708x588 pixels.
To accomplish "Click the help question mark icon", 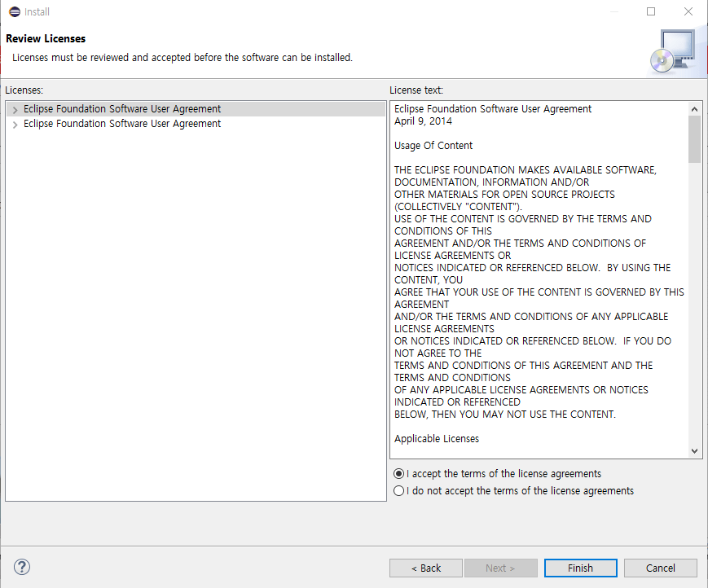I will click(22, 568).
